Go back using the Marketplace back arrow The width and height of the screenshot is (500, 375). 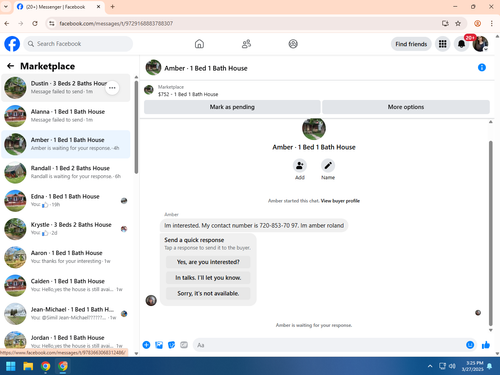point(11,66)
